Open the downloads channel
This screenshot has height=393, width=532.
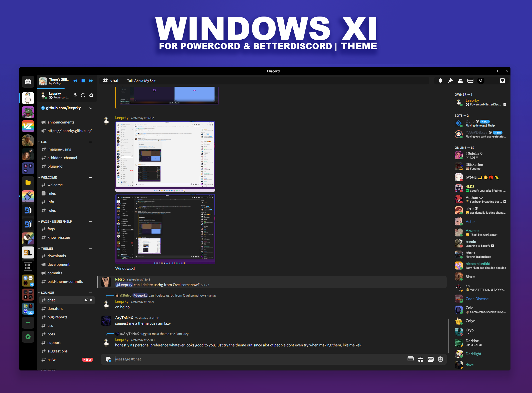click(x=57, y=256)
